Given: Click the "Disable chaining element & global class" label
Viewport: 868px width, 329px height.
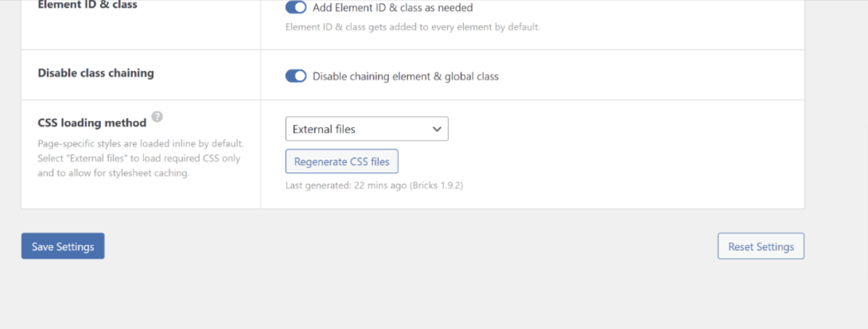Looking at the screenshot, I should tap(405, 76).
